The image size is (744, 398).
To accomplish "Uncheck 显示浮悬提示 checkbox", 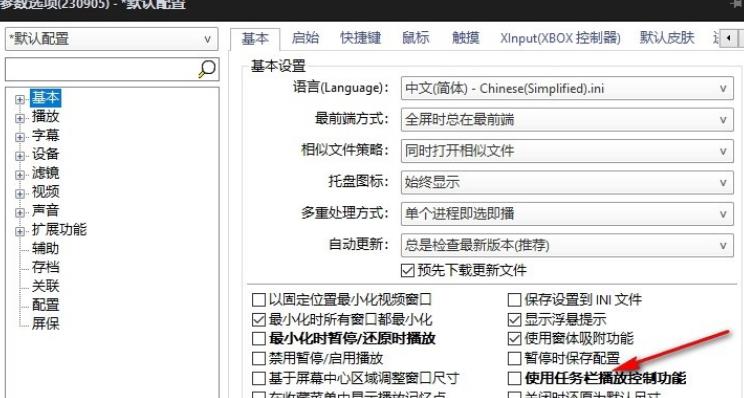I will [514, 319].
